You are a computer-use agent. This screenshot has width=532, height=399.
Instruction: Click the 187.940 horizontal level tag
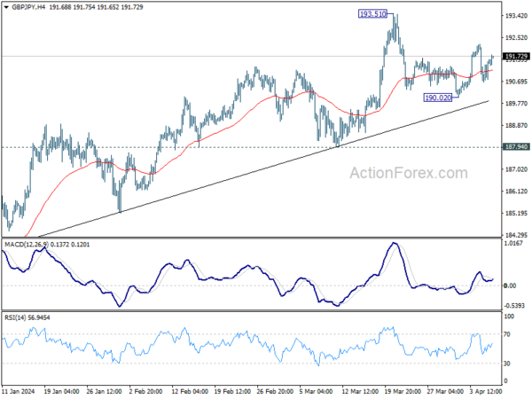click(516, 147)
